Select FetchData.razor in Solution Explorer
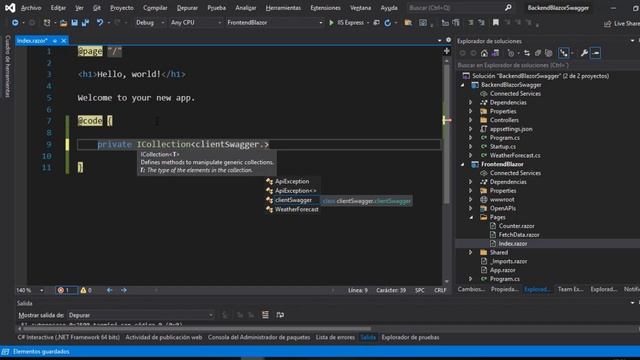This screenshot has width=640, height=360. (519, 235)
